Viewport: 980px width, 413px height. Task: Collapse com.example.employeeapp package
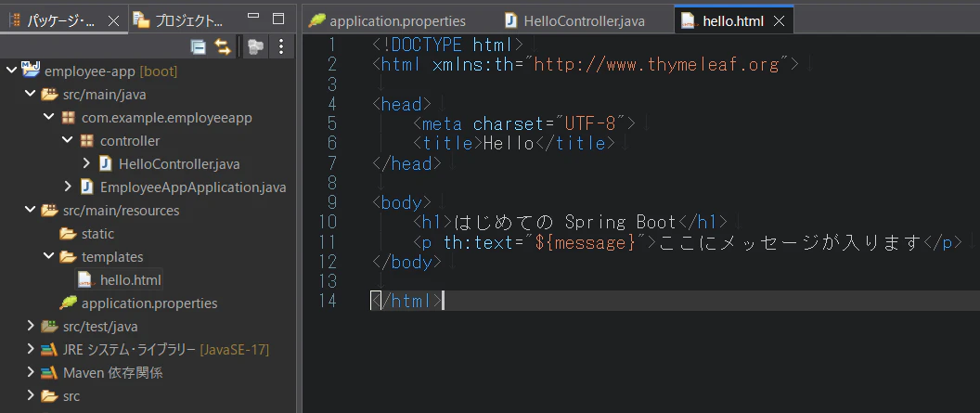click(49, 118)
